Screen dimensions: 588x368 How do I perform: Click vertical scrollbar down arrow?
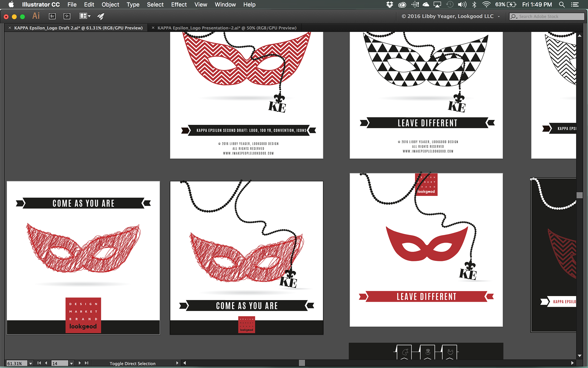coord(579,356)
